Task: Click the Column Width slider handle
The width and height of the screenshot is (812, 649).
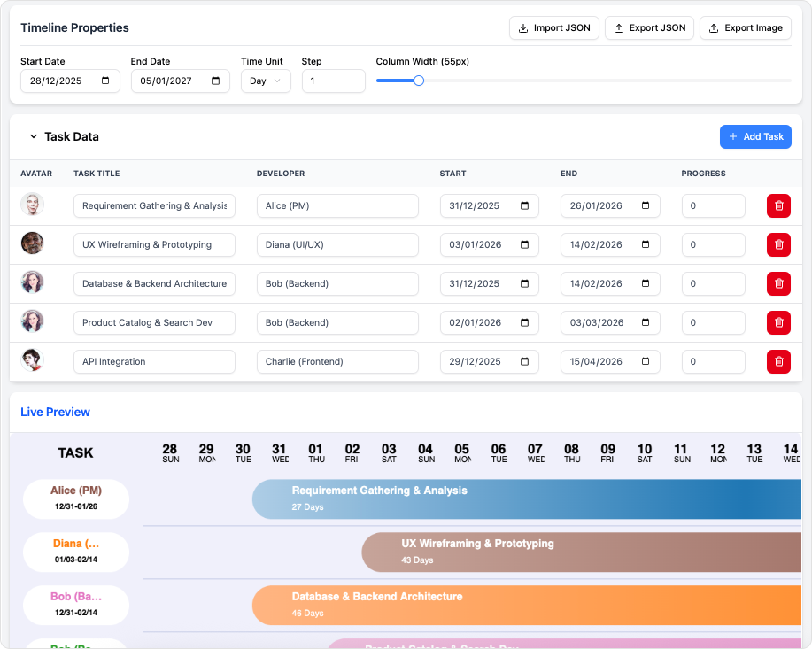Action: click(x=419, y=81)
